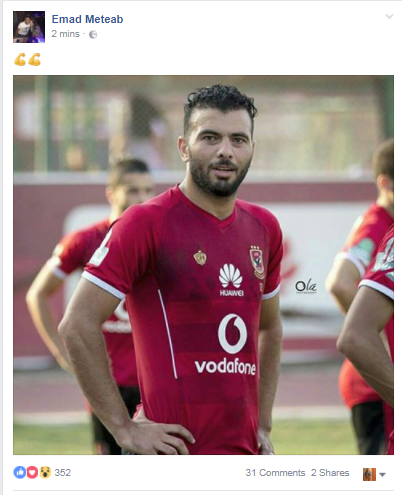Click the yellow Wow reaction icon
402x495 pixels.
pos(45,472)
